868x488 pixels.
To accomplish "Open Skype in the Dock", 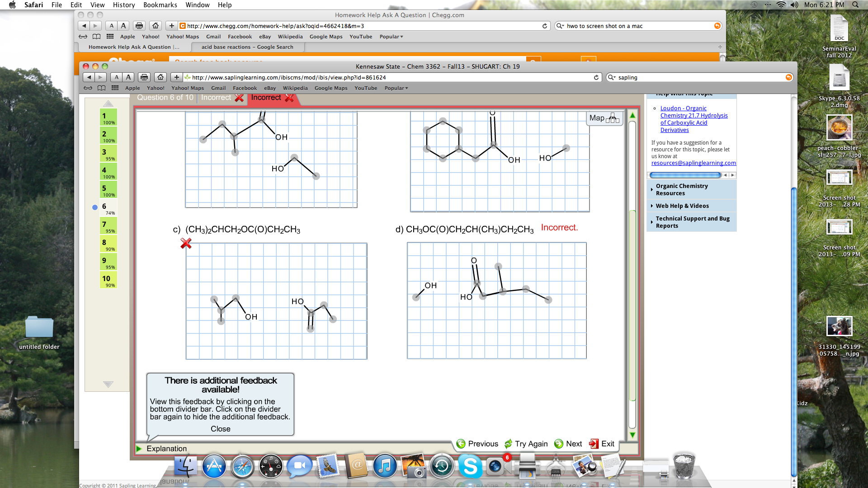I will click(470, 466).
